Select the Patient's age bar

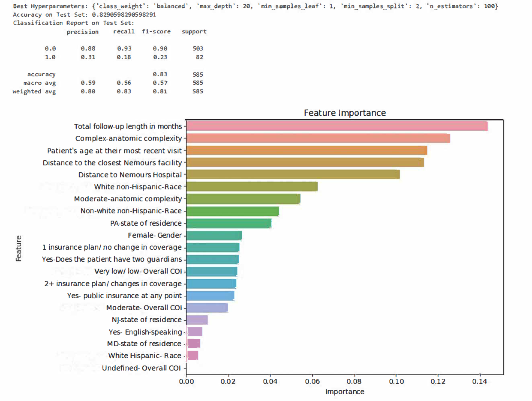tap(307, 150)
